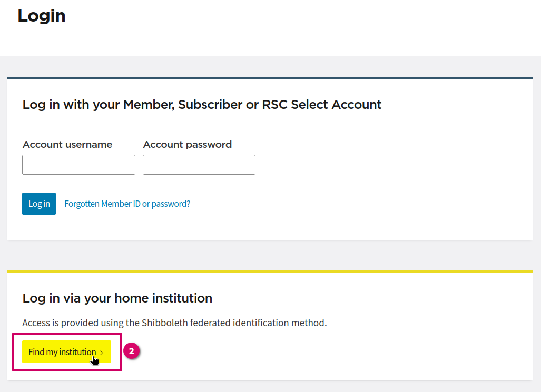
Task: Click the yellow bar above institution login panel
Action: click(269, 272)
